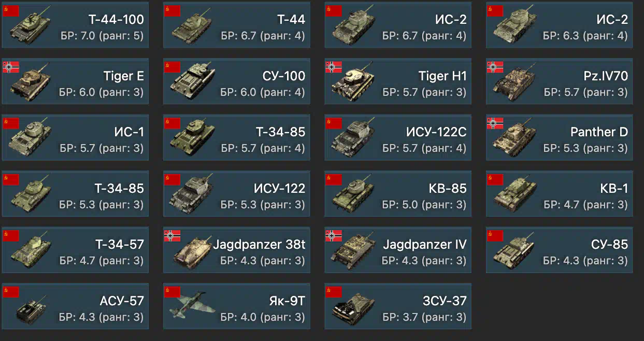This screenshot has height=341, width=644.
Task: Select the Jagdpanzer IV vehicle card
Action: tap(398, 250)
